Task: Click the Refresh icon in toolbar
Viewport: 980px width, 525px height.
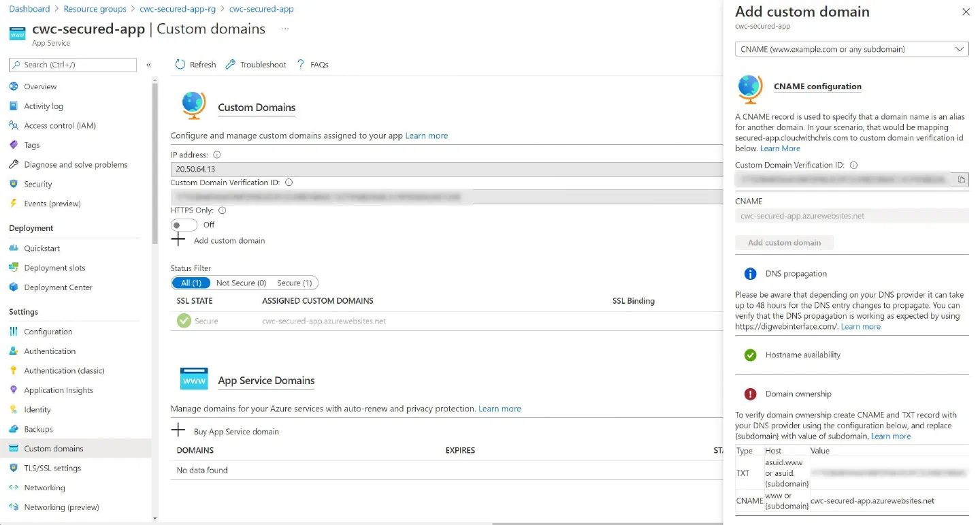Action: (x=180, y=65)
